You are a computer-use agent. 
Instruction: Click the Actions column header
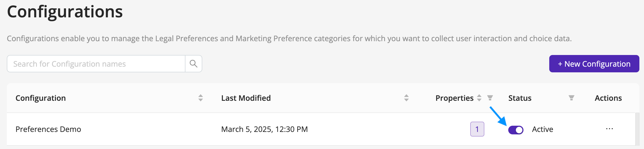click(x=608, y=98)
